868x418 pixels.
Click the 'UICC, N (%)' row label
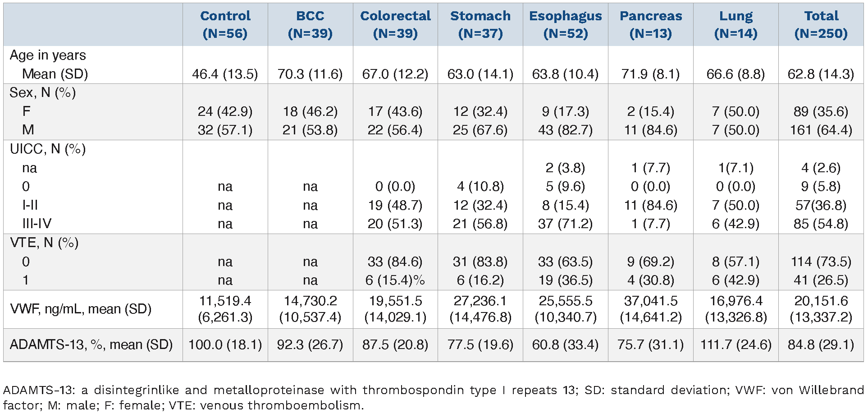tap(48, 149)
